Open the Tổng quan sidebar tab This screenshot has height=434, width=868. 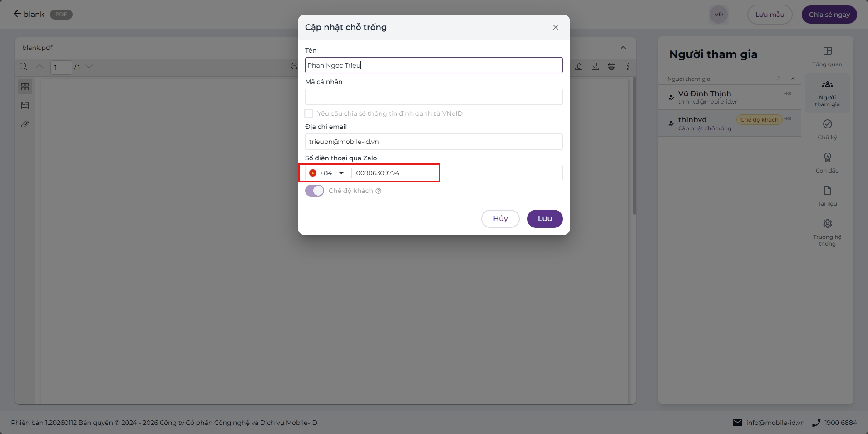click(827, 56)
